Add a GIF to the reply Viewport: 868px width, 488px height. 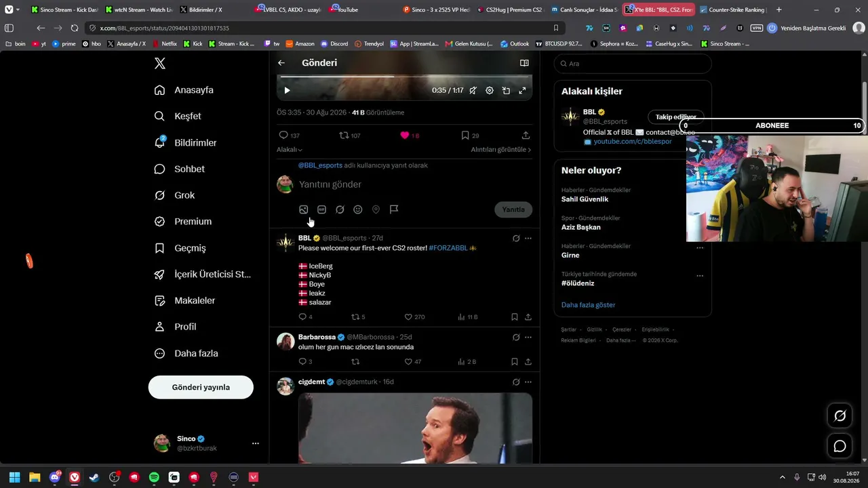(321, 209)
